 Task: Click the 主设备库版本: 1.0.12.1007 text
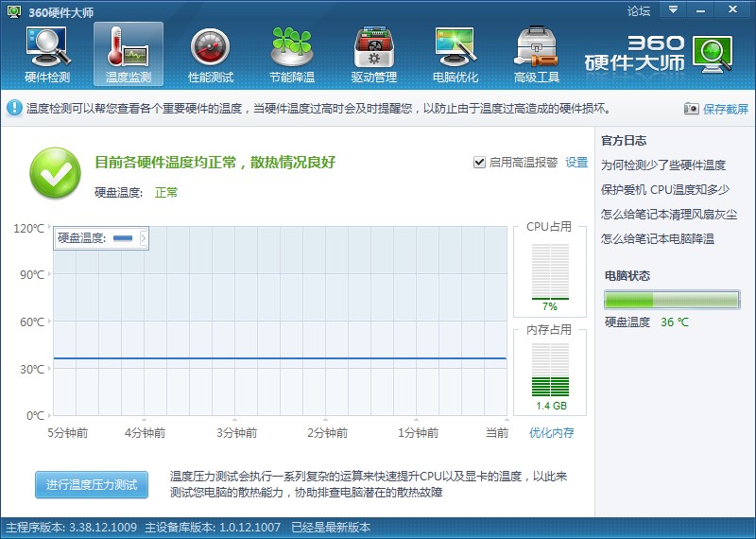point(213,527)
